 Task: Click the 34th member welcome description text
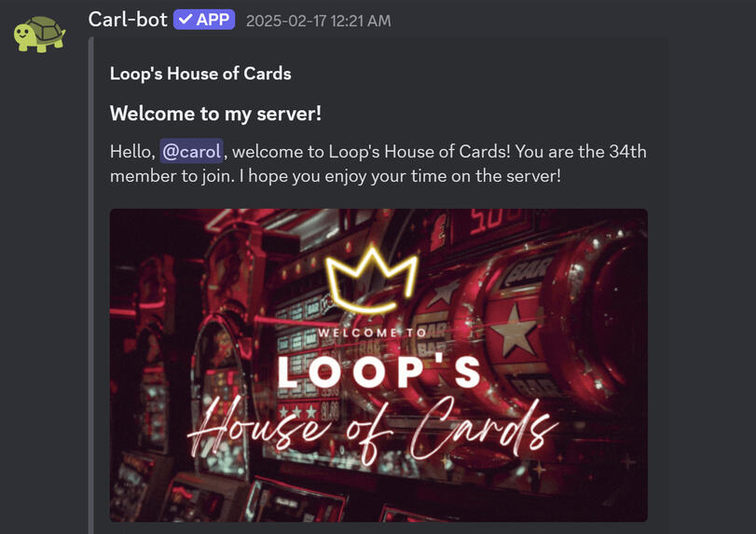[x=378, y=163]
